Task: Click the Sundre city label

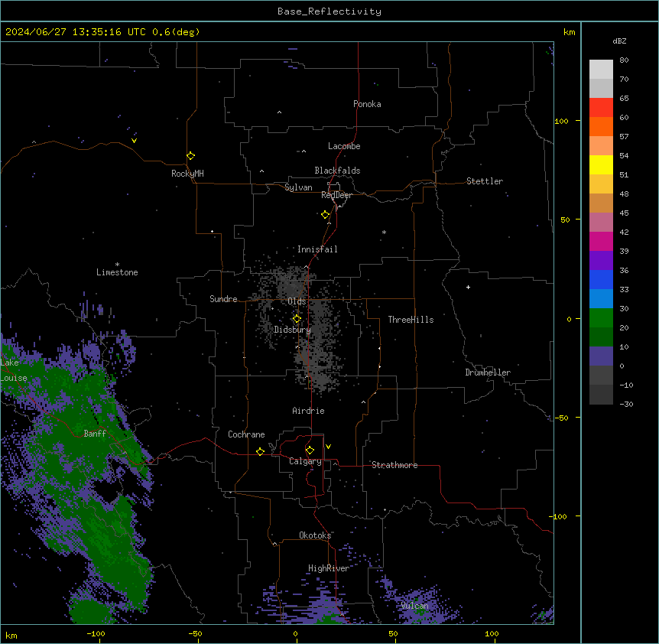Action: [x=223, y=299]
